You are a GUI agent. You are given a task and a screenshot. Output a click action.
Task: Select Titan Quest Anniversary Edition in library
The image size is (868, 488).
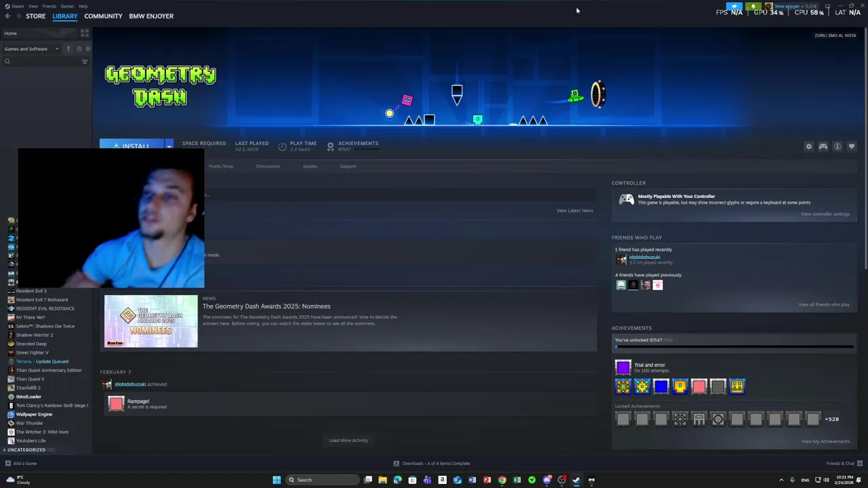(48, 370)
